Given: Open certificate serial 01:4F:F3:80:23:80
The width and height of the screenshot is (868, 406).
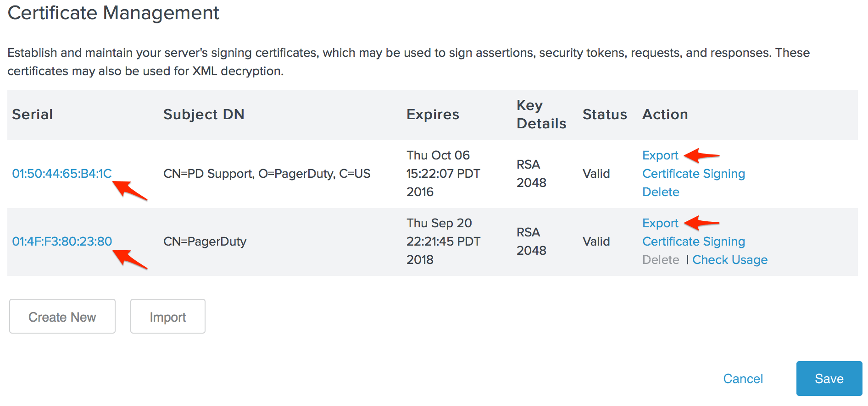Looking at the screenshot, I should [62, 241].
